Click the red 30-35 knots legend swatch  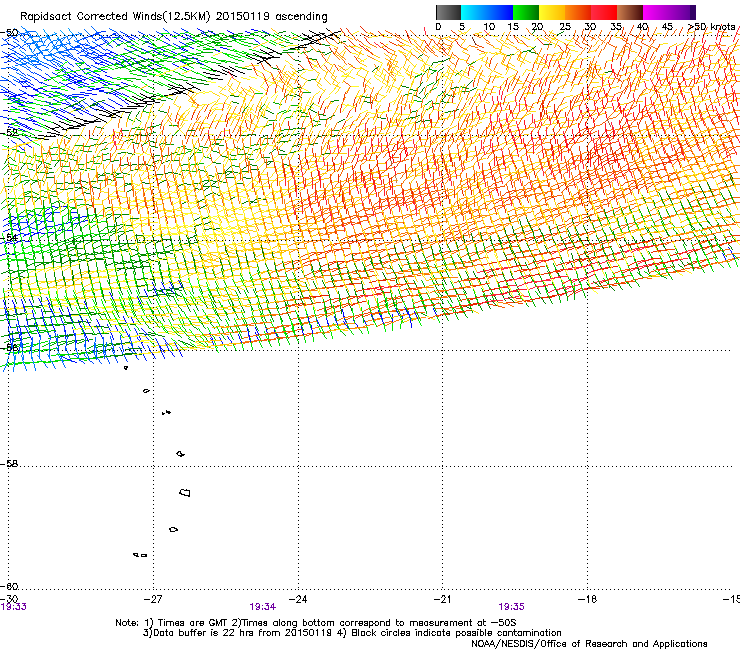tap(604, 12)
